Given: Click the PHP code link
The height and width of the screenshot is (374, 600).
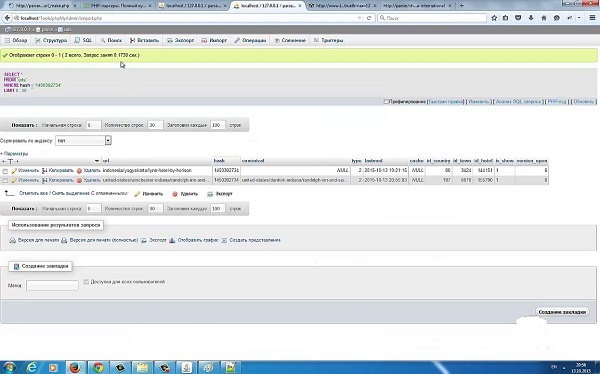Looking at the screenshot, I should pos(557,101).
